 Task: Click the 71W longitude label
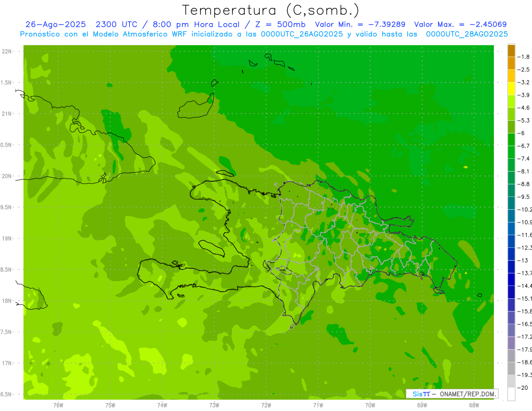318,405
